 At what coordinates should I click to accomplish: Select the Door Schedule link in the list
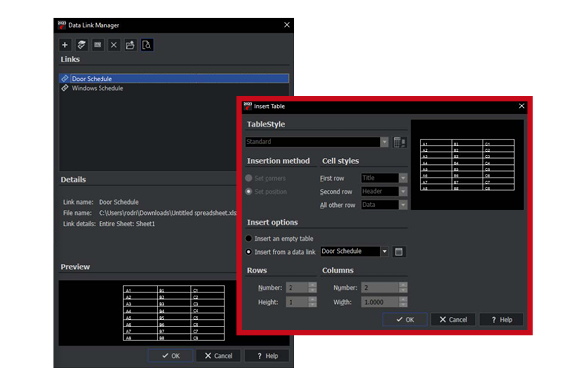(174, 78)
